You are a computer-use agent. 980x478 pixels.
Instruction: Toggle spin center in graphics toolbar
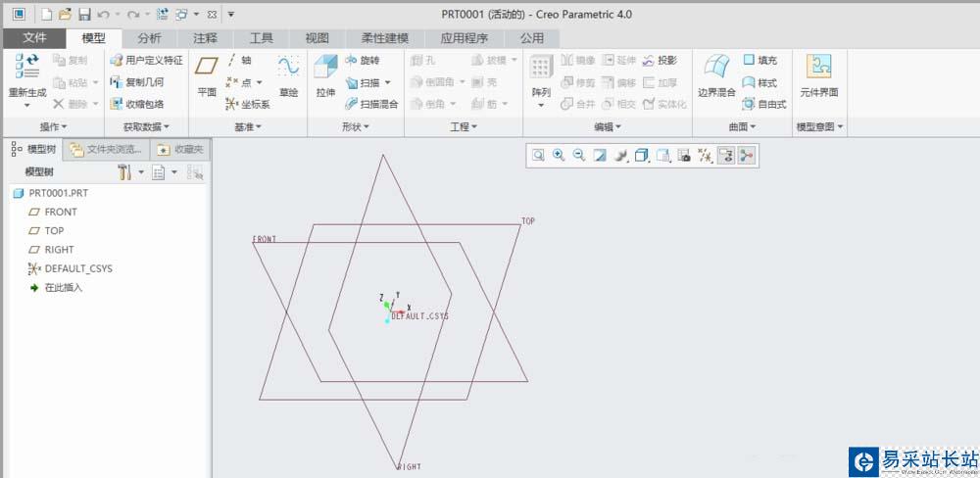(746, 156)
